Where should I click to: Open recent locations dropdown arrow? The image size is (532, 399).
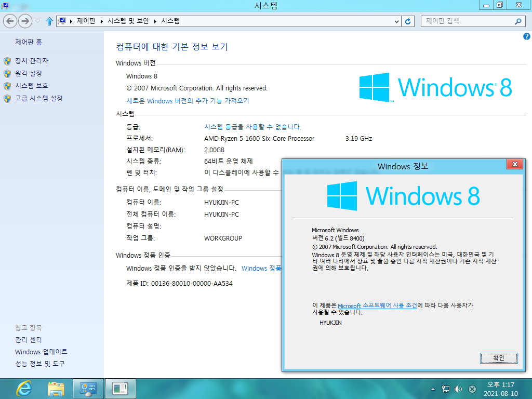(37, 21)
